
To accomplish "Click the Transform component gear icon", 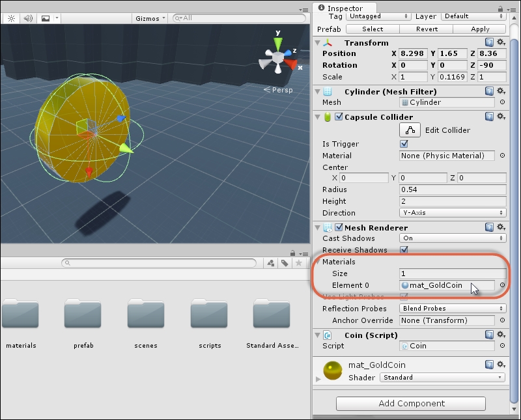I will click(x=500, y=42).
